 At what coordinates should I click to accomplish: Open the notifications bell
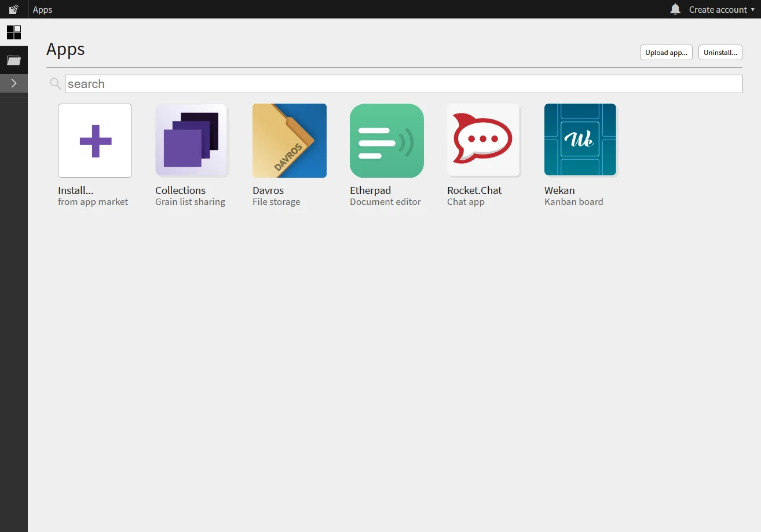[x=675, y=9]
